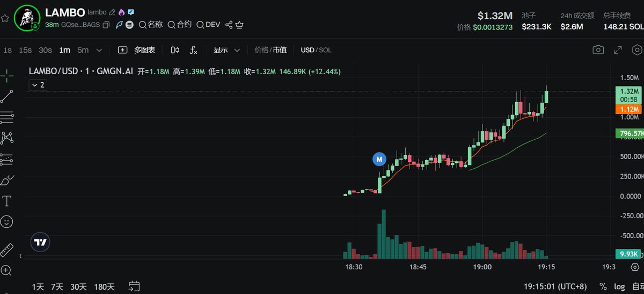Select the forecast and measurement tool
644x294 pixels.
[7, 159]
